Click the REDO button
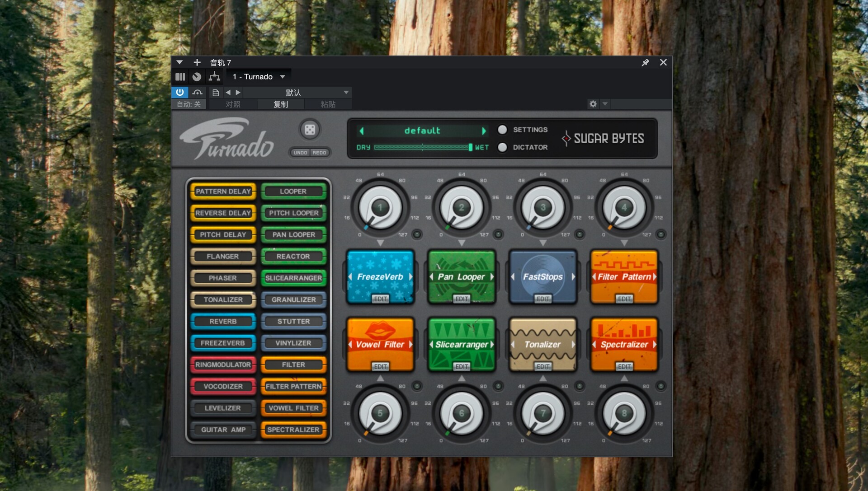 coord(319,153)
